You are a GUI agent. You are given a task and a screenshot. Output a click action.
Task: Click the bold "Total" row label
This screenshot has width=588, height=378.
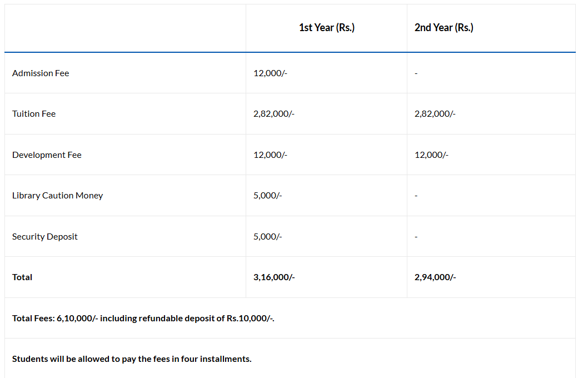coord(22,277)
